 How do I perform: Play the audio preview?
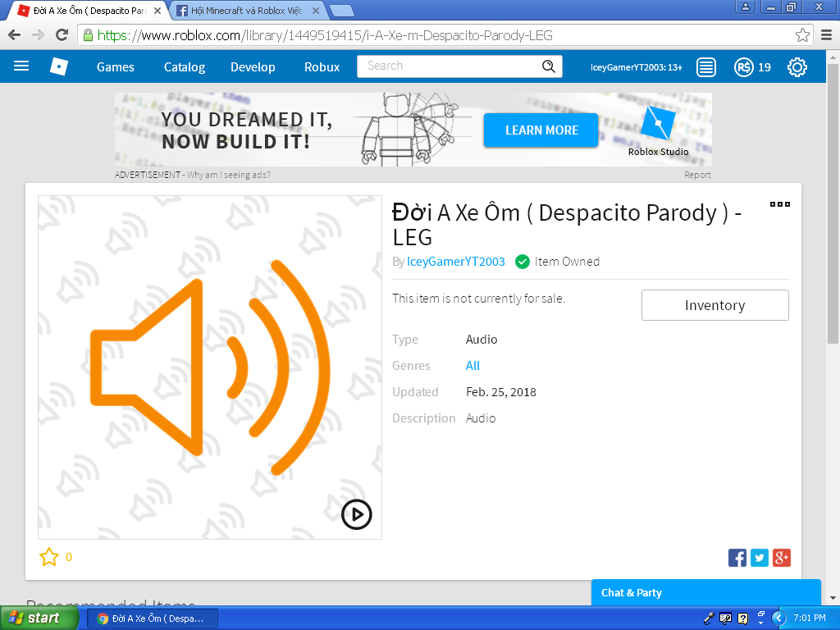356,514
